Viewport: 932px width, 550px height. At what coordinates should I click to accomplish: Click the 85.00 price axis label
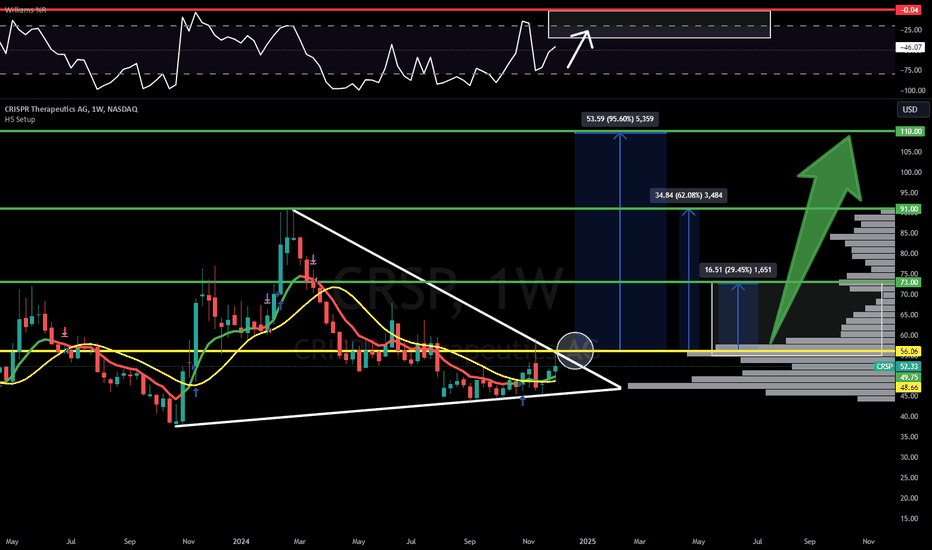[x=911, y=233]
